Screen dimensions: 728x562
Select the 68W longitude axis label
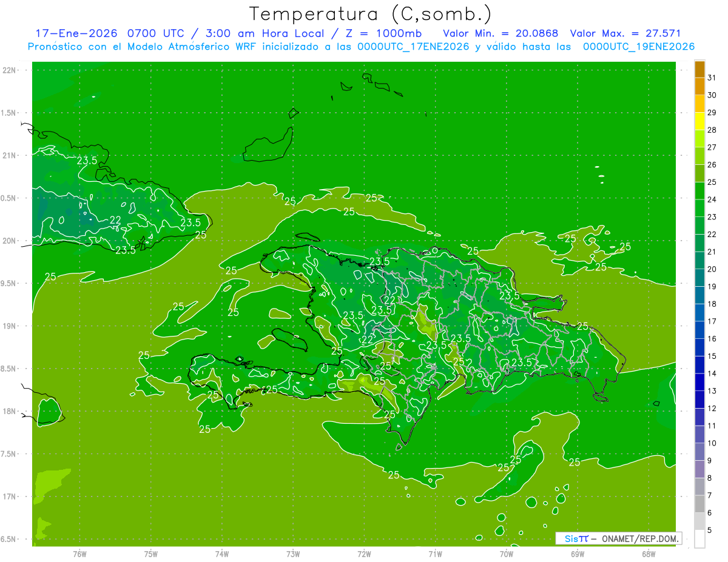pos(648,554)
